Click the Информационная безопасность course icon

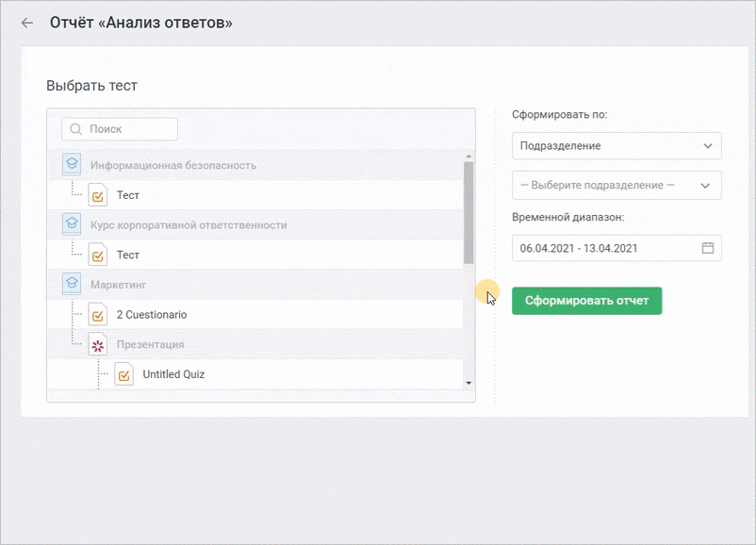(72, 164)
